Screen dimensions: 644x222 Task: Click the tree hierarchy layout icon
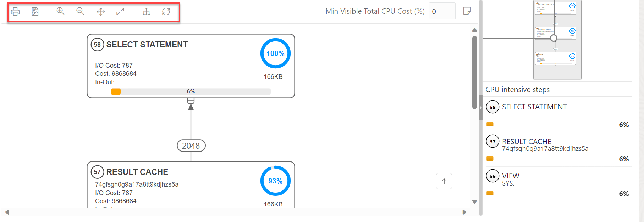click(147, 12)
